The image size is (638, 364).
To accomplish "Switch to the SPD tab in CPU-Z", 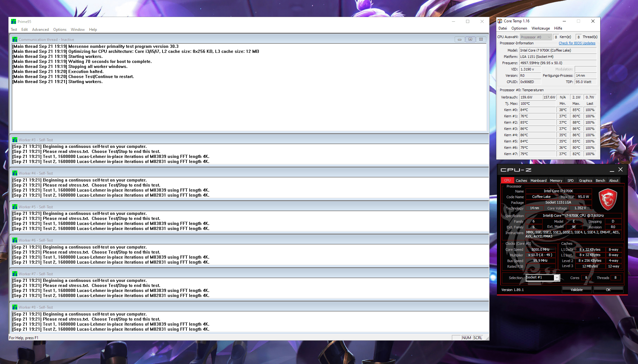I will 570,181.
